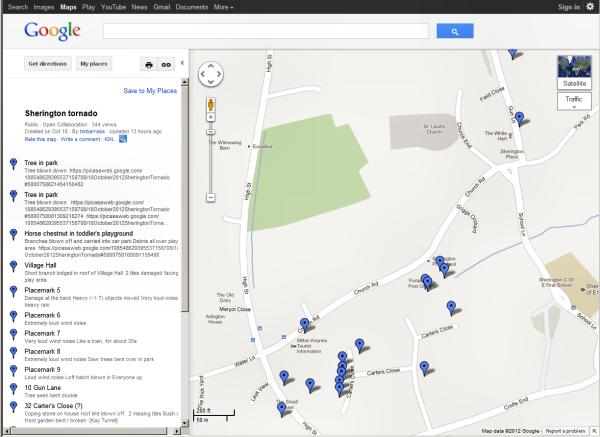600x437 pixels.
Task: Select Placemark 6 in the list
Action: (42, 315)
